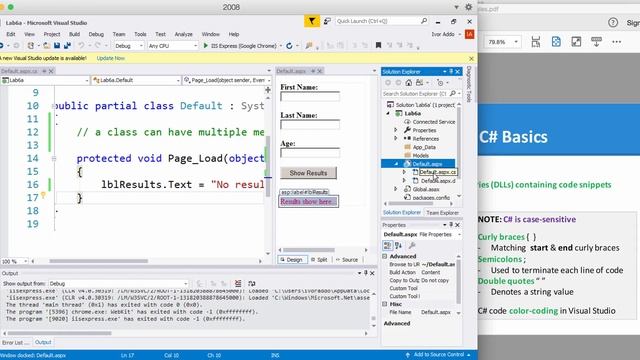The height and width of the screenshot is (360, 640).
Task: Pin the Solution Explorer panel
Action: 451,71
